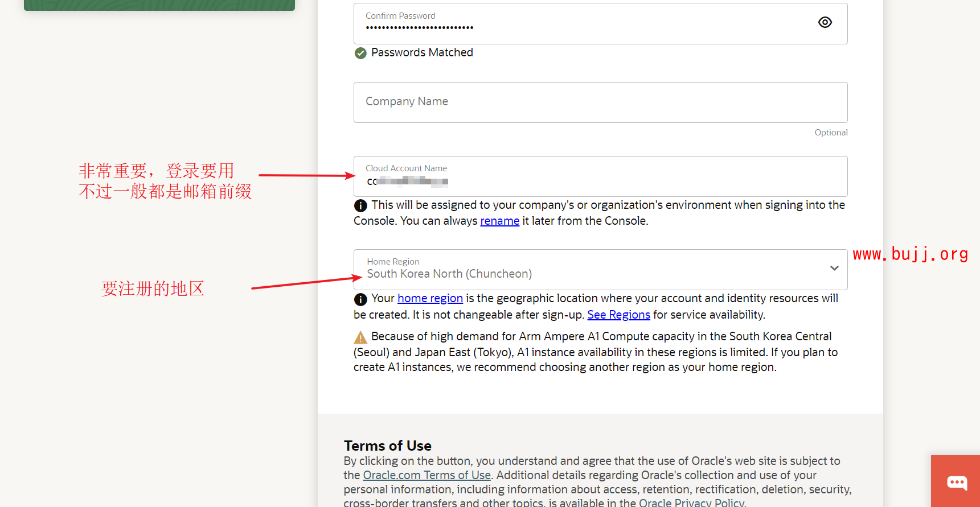Open the red chat support button

click(x=957, y=483)
